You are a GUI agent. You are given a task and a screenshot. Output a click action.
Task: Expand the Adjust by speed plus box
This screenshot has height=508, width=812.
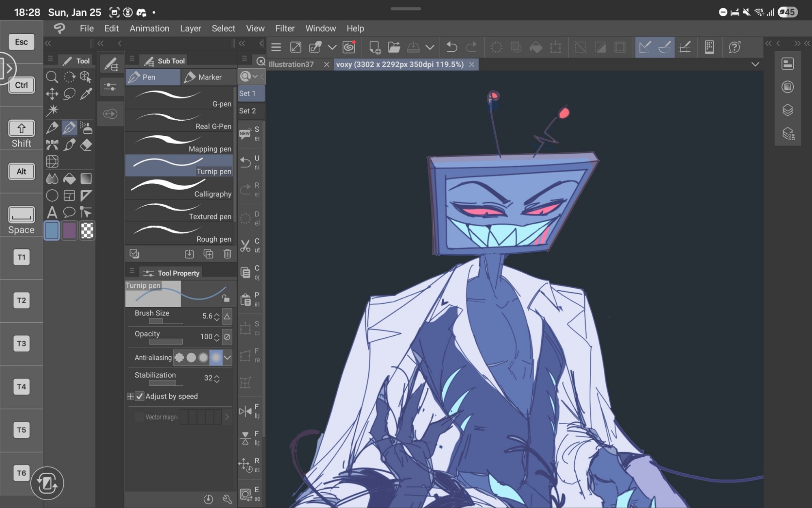point(130,396)
